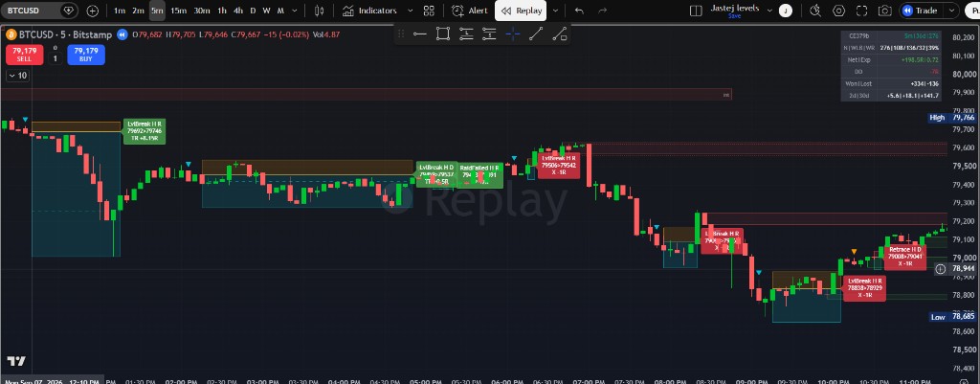Click the High 79,766 price label
Viewport: 980px width, 384px height.
[x=953, y=118]
